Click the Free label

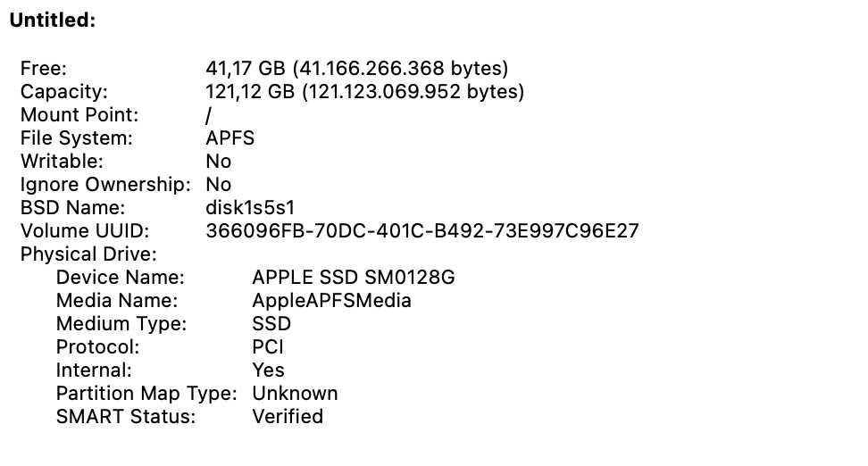pos(43,68)
